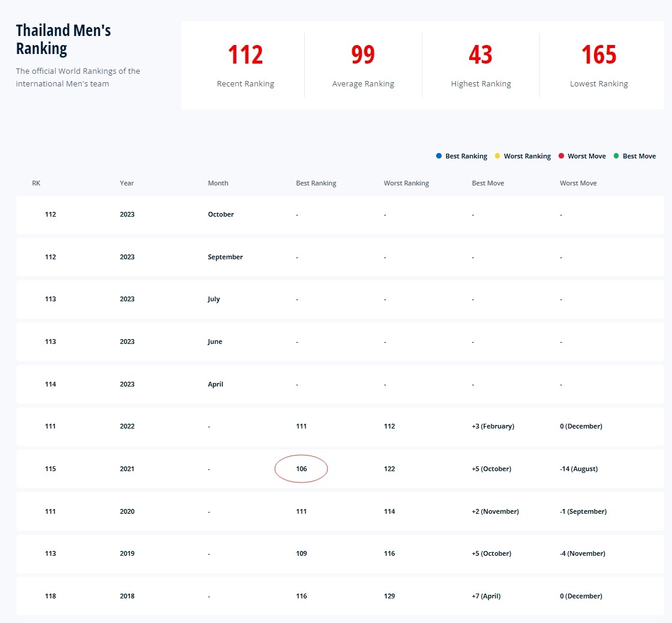Click the blue Best Ranking legend dot
Screen dimensions: 672x623
439,156
